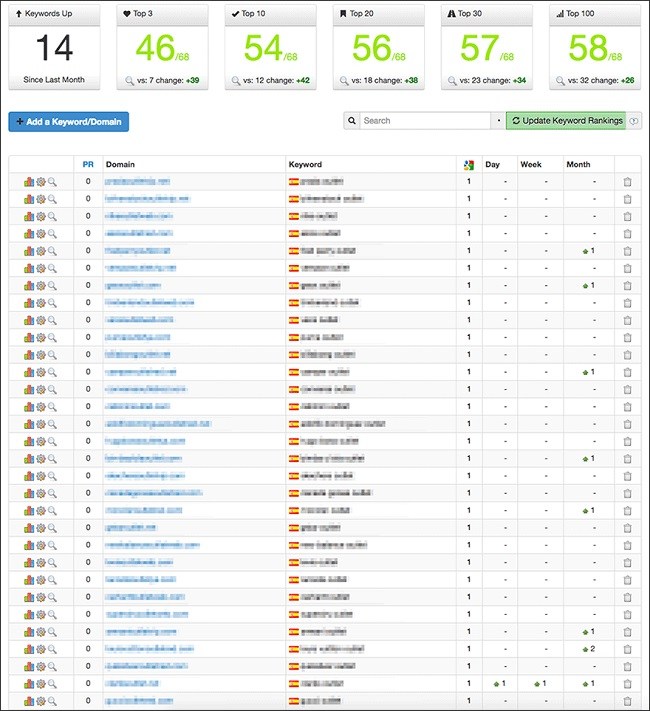
Task: Click the +39 change value
Action: coord(192,80)
